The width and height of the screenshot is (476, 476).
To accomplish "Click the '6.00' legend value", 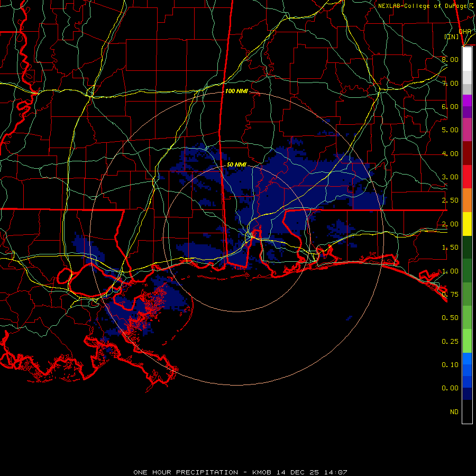I will [450, 106].
